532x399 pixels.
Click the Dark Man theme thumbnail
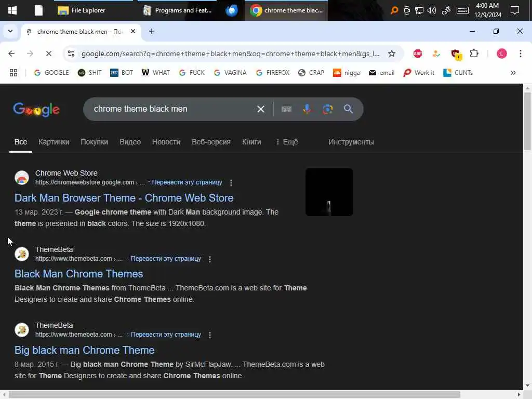click(x=329, y=192)
